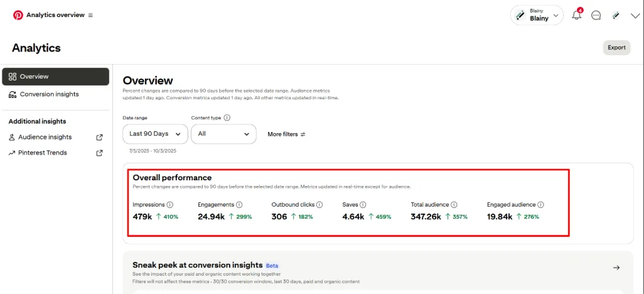
Task: Click the Conversion insights chart icon
Action: coord(13,94)
